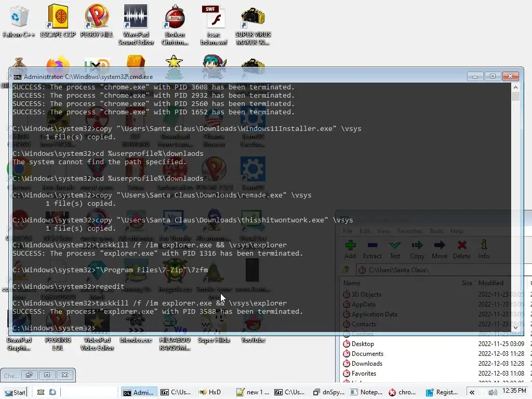Viewport: 532px width, 399px height.
Task: Go up one folder level in 7-Zip
Action: [347, 270]
